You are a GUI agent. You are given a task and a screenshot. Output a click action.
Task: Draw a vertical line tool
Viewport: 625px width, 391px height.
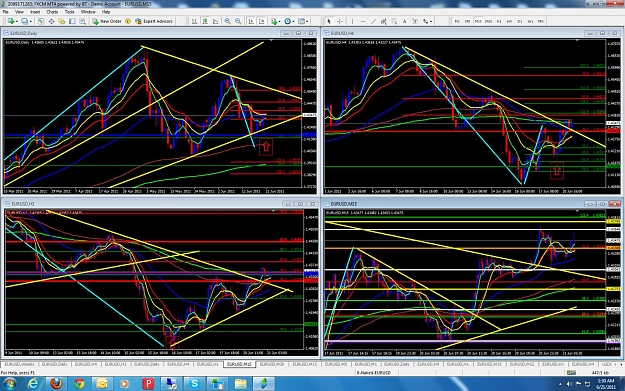(352, 21)
